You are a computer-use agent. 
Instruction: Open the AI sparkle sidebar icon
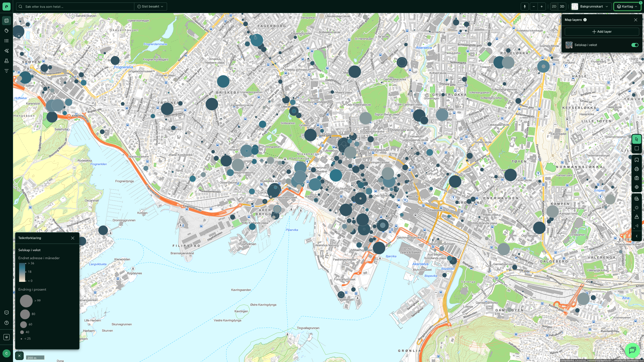[x=7, y=51]
